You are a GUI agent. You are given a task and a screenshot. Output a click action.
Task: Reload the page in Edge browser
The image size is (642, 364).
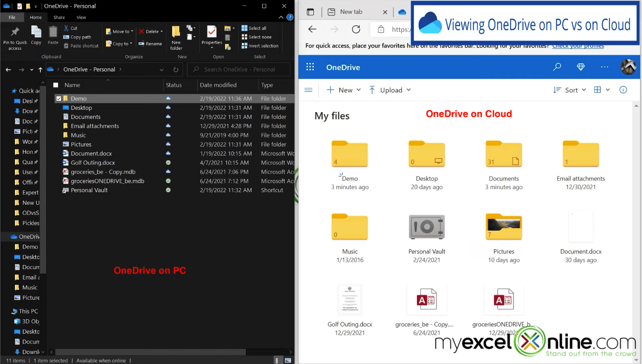356,29
